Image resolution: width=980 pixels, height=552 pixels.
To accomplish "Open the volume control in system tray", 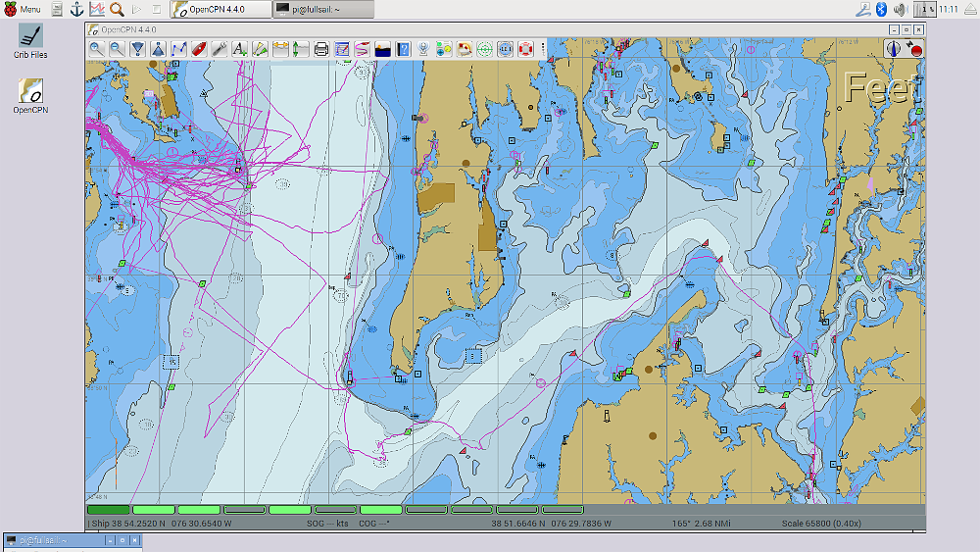I will pos(900,9).
